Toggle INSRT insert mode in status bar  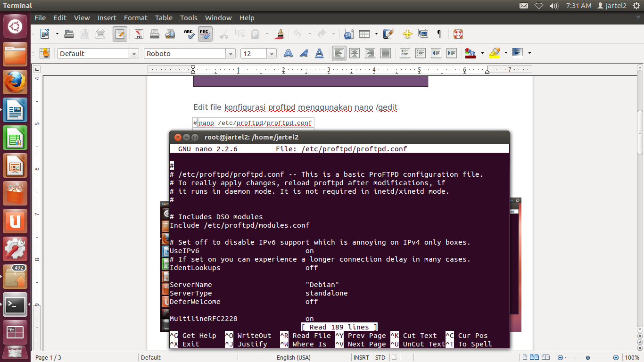[361, 357]
